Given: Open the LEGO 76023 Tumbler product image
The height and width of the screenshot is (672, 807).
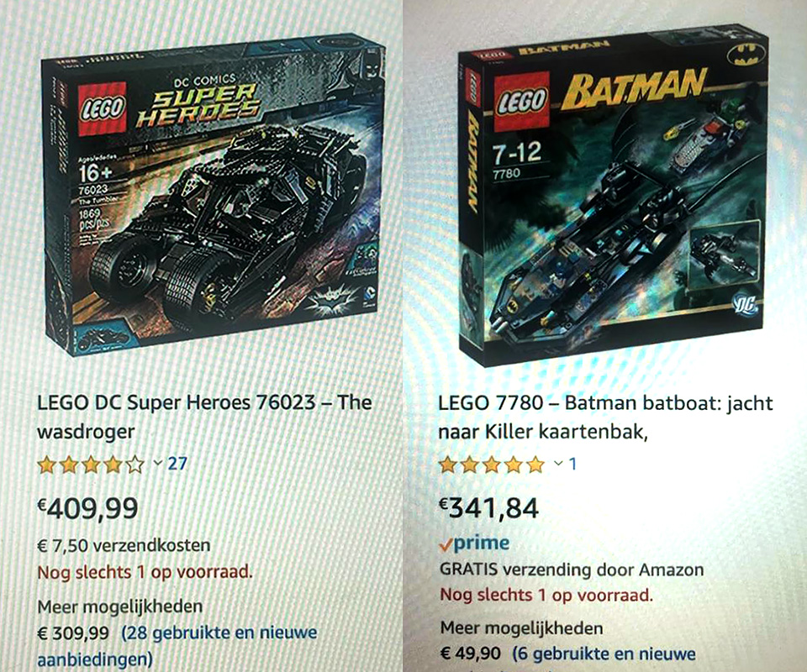Looking at the screenshot, I should pyautogui.click(x=214, y=194).
